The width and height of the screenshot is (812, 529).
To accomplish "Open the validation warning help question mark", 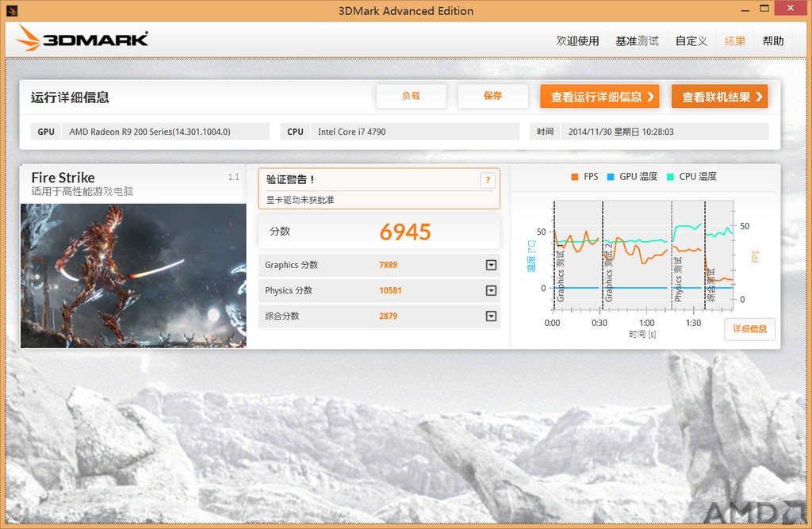I will coord(488,180).
